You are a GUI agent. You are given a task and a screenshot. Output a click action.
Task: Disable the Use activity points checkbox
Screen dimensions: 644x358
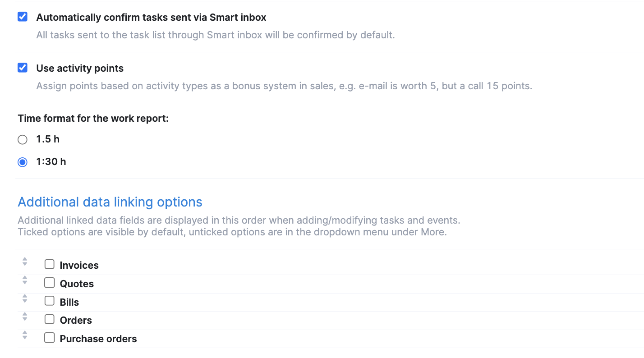[x=23, y=68]
